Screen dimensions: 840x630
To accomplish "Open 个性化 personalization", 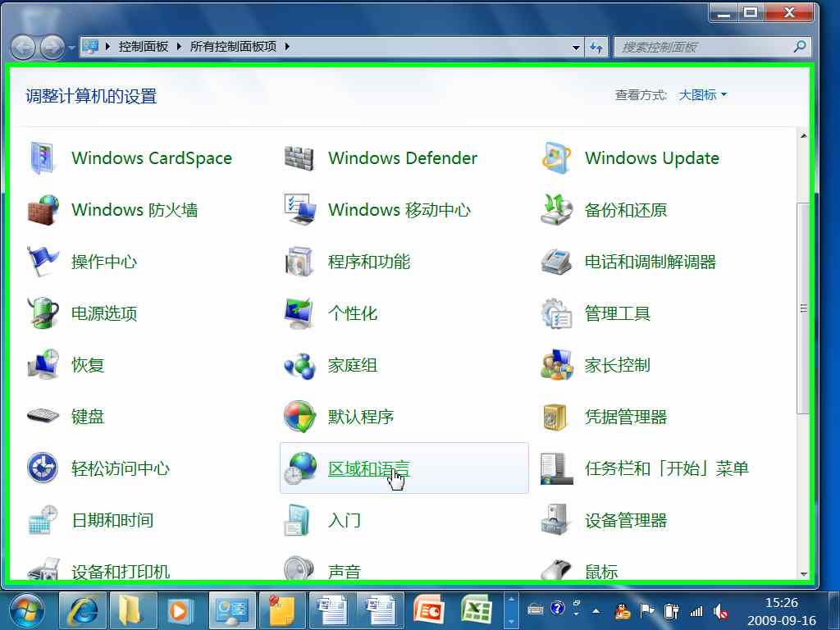I will [x=331, y=313].
